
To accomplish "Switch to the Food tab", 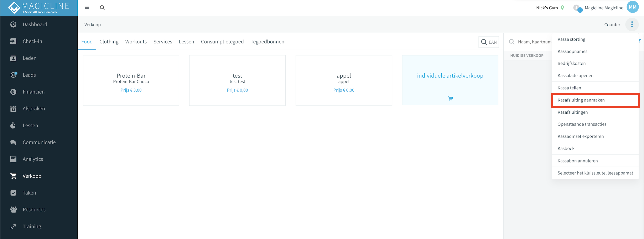I will pyautogui.click(x=87, y=42).
